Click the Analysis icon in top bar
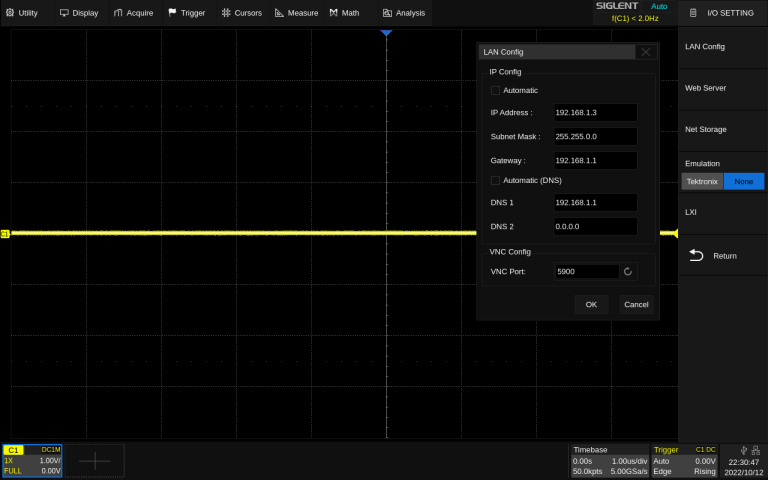The height and width of the screenshot is (480, 768). (387, 13)
